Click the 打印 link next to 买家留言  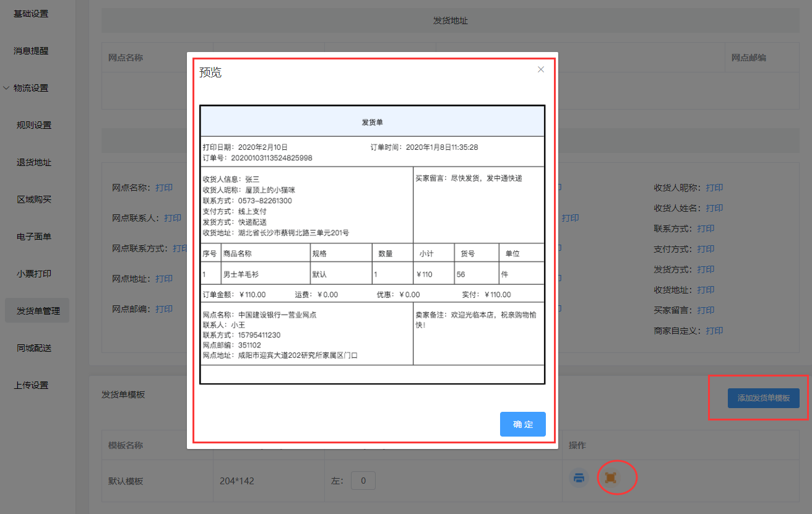(x=706, y=310)
